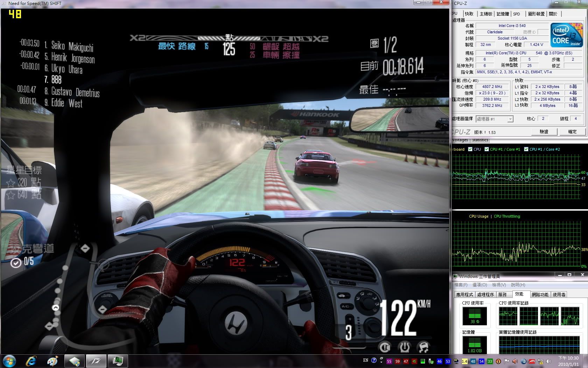588x368 pixels.
Task: Click the 4807.2 MHz core speed value
Action: click(492, 87)
